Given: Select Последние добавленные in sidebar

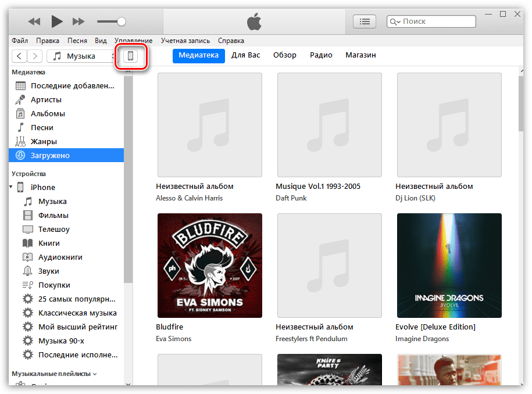Looking at the screenshot, I should coord(66,86).
